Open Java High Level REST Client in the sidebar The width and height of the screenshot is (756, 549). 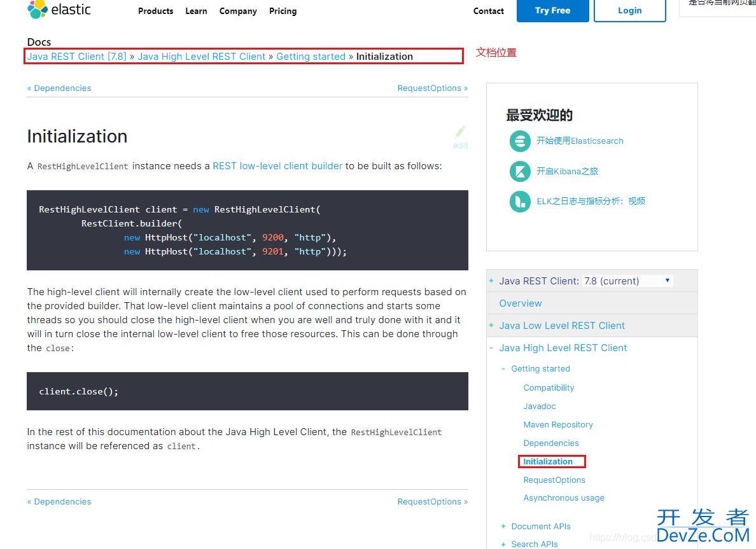(x=563, y=347)
